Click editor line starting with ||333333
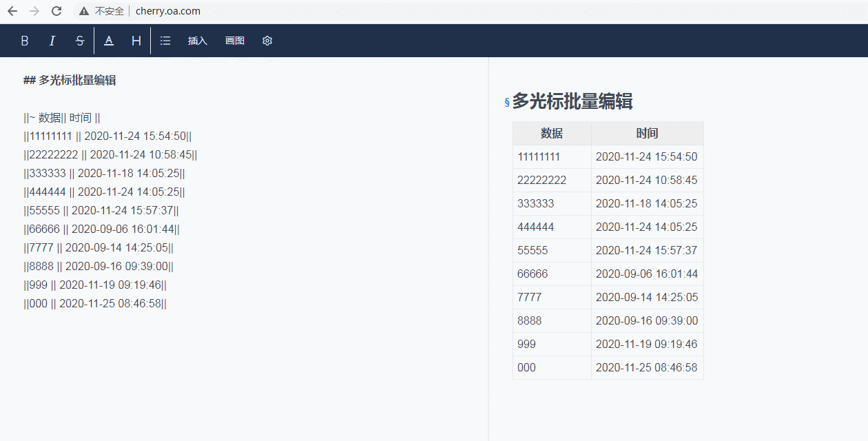This screenshot has width=868, height=441. point(105,174)
